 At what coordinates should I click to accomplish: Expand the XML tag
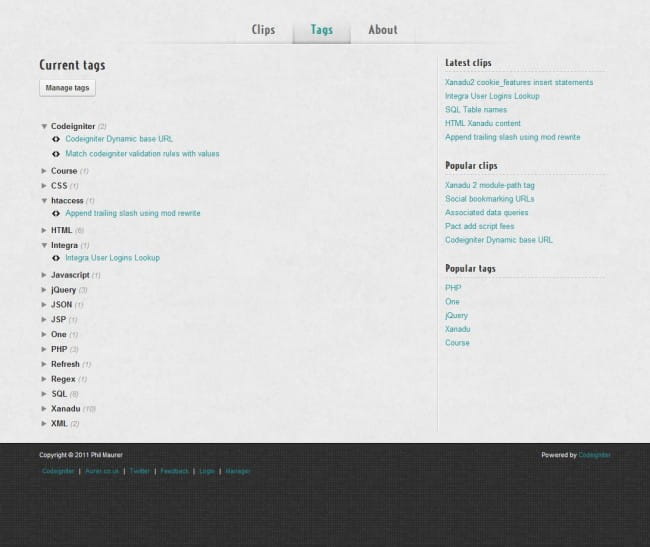(44, 424)
